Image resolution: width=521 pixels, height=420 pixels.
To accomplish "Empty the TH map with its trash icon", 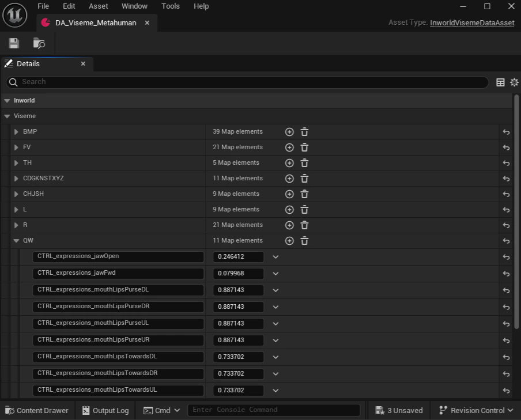I will pos(304,162).
